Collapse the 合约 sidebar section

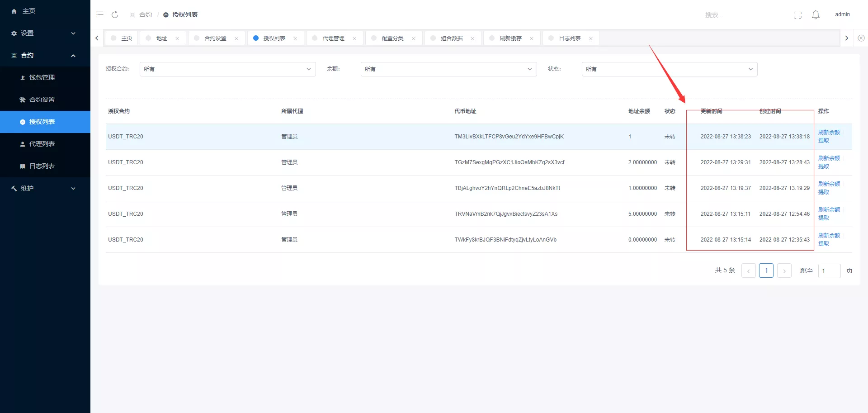click(43, 55)
